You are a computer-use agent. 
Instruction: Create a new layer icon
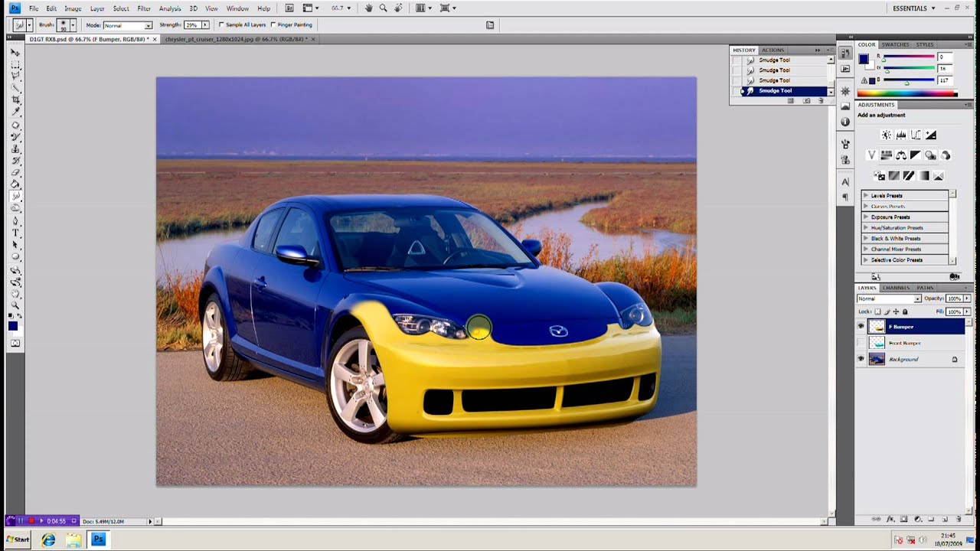pos(945,520)
